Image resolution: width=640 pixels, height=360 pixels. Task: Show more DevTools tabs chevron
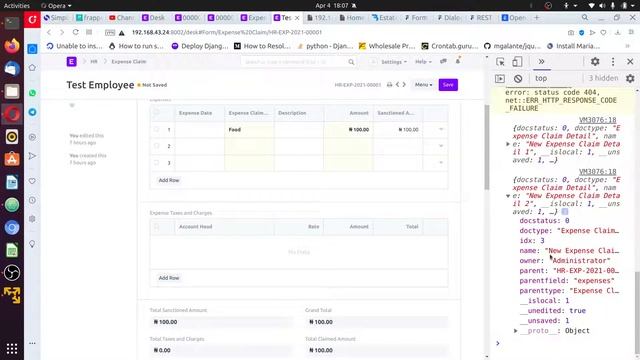coord(541,62)
